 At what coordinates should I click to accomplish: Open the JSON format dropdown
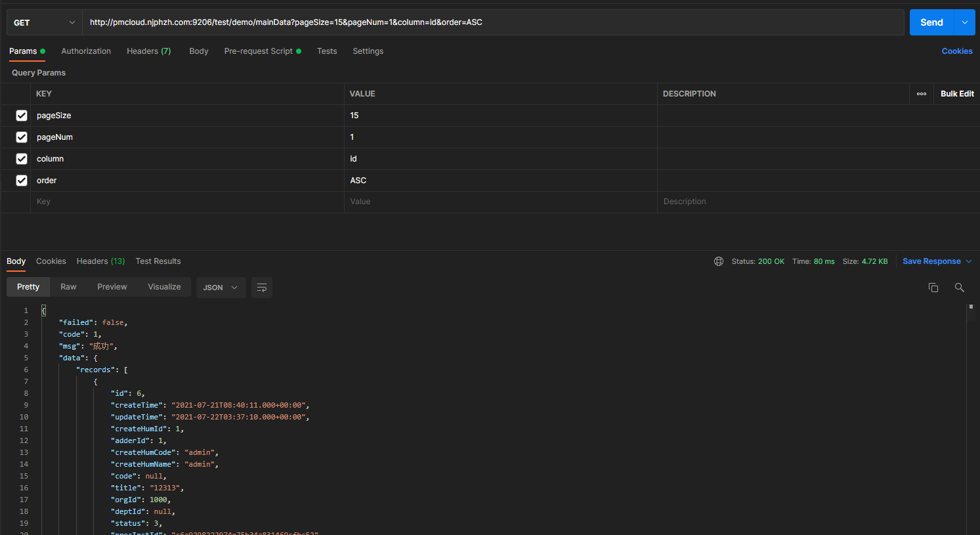pos(221,288)
